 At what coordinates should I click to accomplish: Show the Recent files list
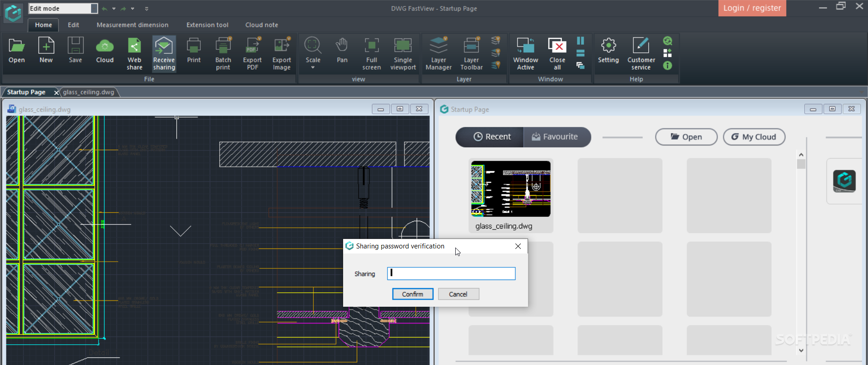coord(490,137)
